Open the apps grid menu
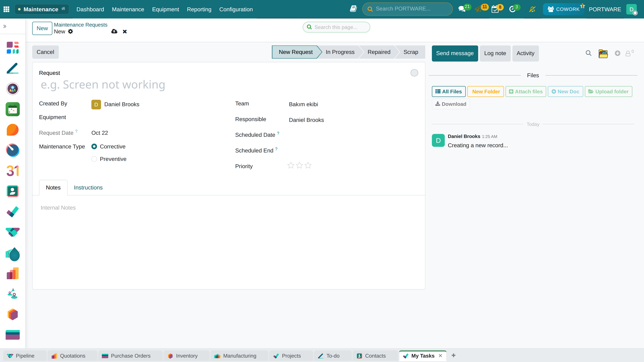This screenshot has width=644, height=362. (x=6, y=9)
